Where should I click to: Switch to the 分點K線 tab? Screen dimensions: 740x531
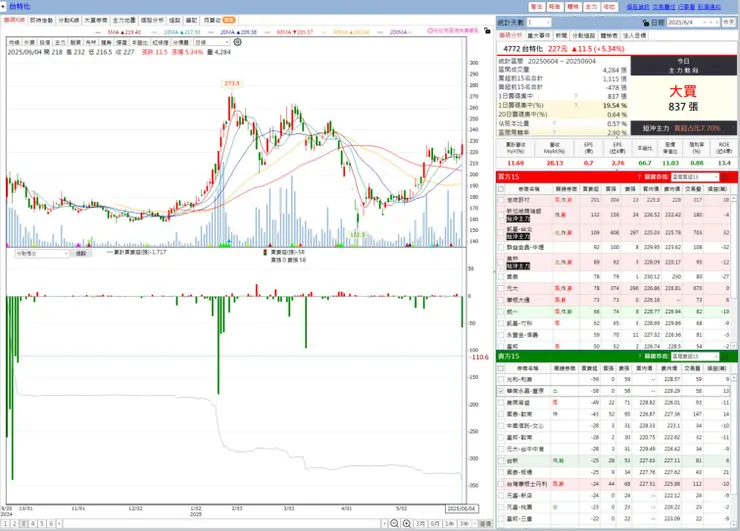pos(68,20)
